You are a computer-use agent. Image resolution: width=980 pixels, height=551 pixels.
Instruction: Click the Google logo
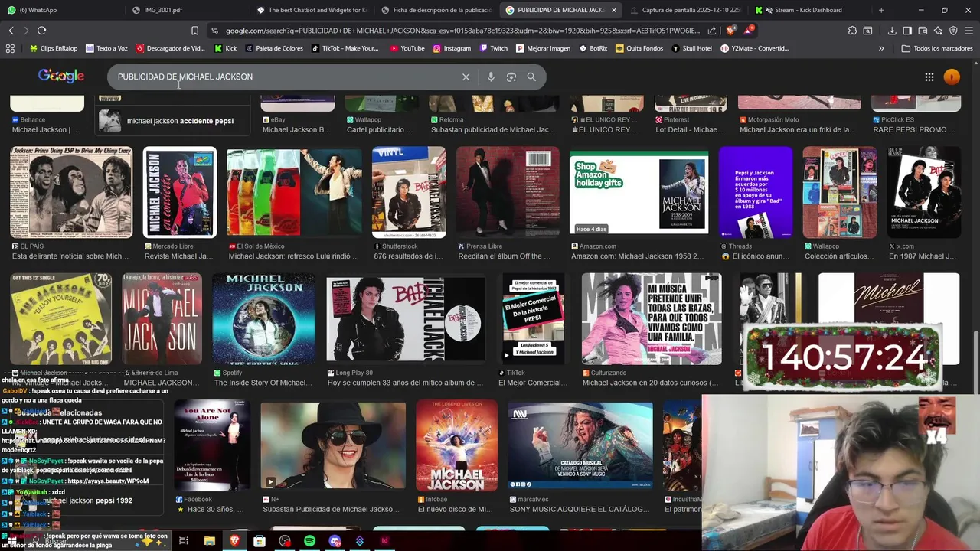[x=61, y=76]
